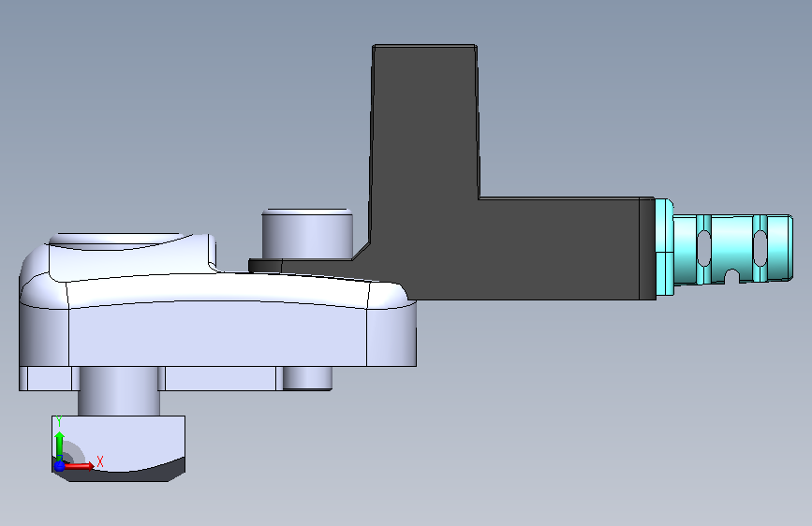Viewport: 812px width, 526px height.
Task: Click the blue Z axis origin ball
Action: click(60, 466)
